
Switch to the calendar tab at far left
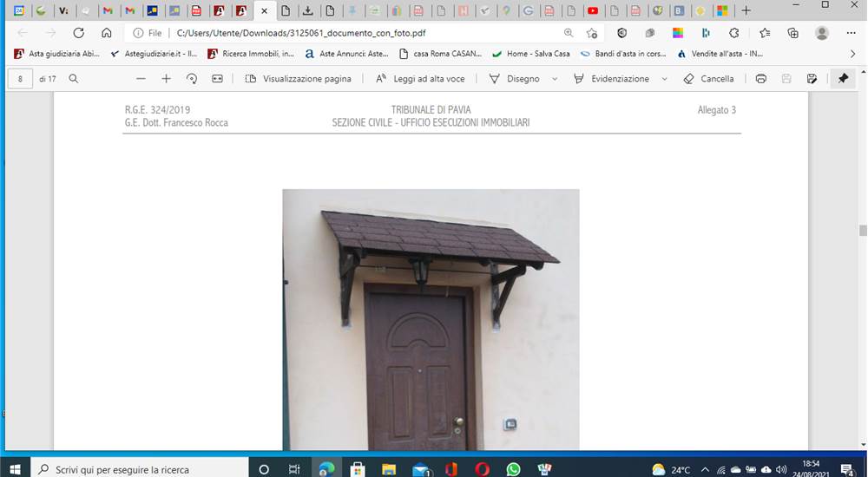click(x=19, y=10)
